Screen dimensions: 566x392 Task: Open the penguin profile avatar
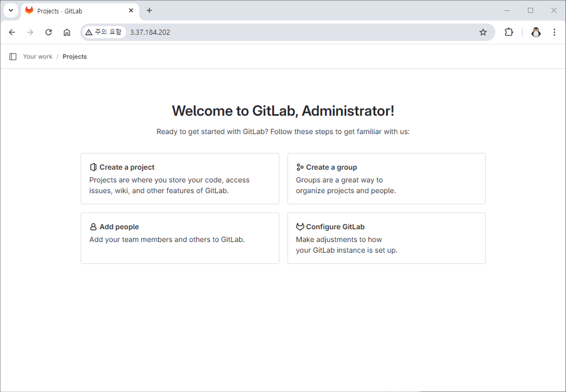coord(536,32)
